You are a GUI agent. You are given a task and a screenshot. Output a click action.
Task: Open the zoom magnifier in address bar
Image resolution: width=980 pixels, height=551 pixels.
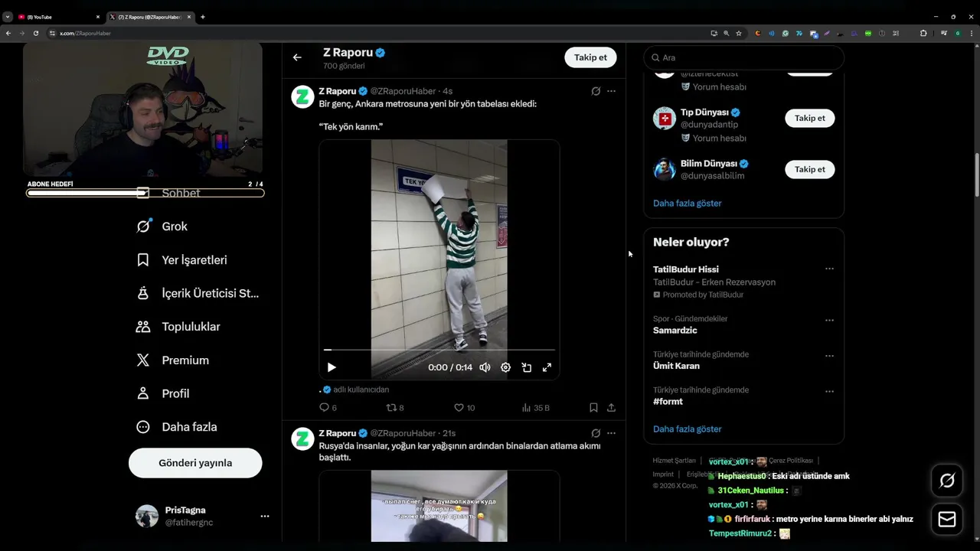727,33
